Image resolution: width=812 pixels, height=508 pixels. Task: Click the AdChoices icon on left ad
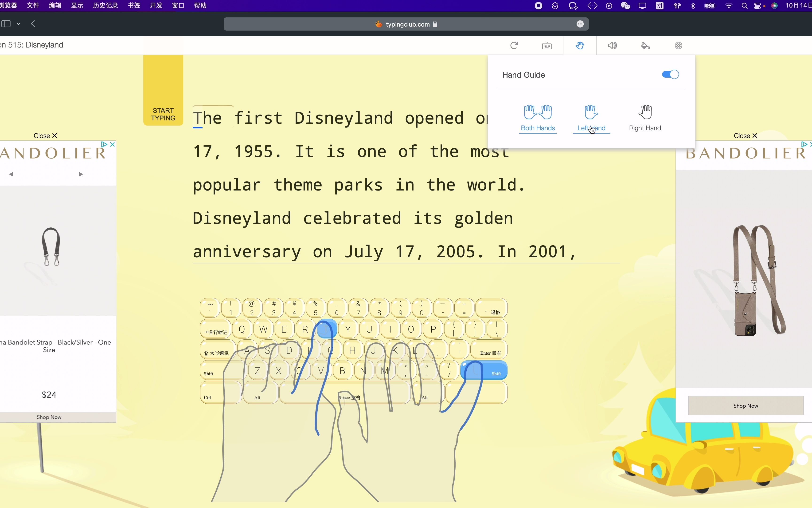coord(104,144)
